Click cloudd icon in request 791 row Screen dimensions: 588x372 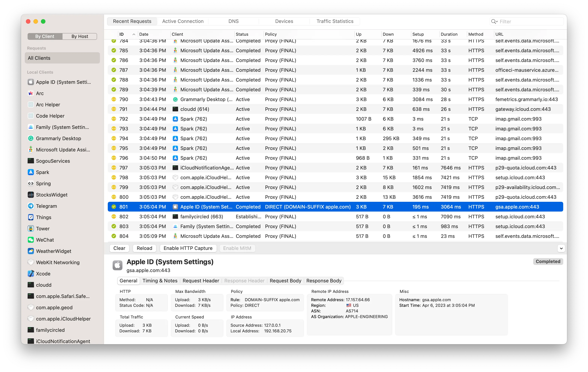[x=175, y=109]
